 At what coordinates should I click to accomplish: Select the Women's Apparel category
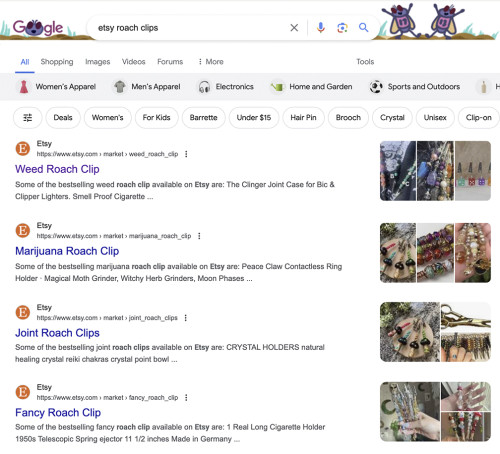(x=57, y=87)
